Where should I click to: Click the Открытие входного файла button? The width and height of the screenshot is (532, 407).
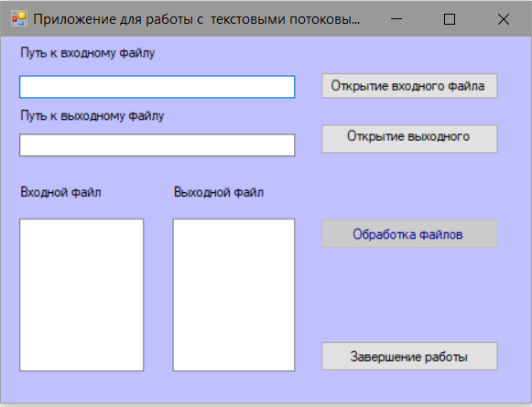409,86
